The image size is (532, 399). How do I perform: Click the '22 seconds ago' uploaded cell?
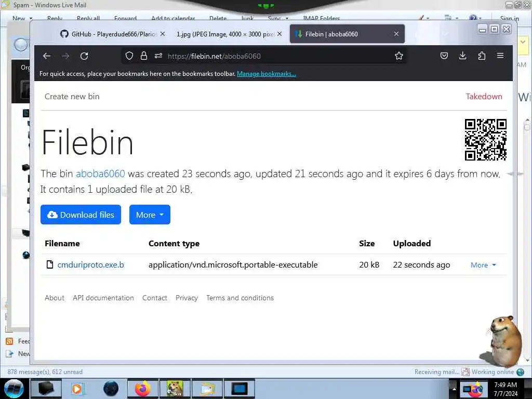point(421,264)
